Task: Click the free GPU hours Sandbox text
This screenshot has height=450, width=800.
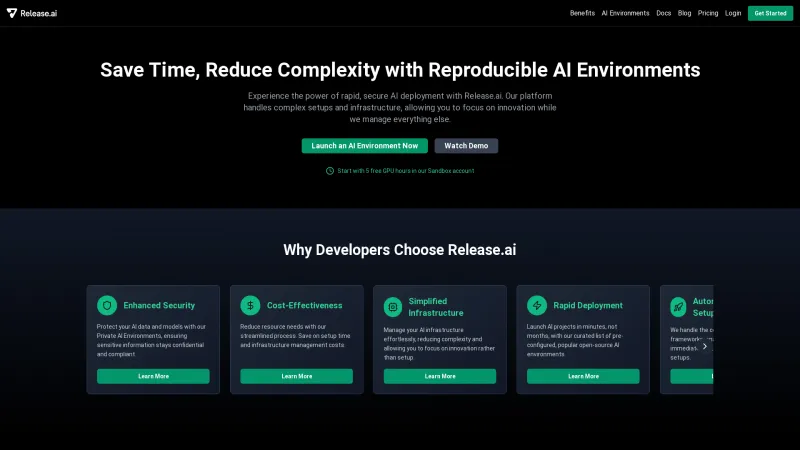Action: [x=406, y=171]
